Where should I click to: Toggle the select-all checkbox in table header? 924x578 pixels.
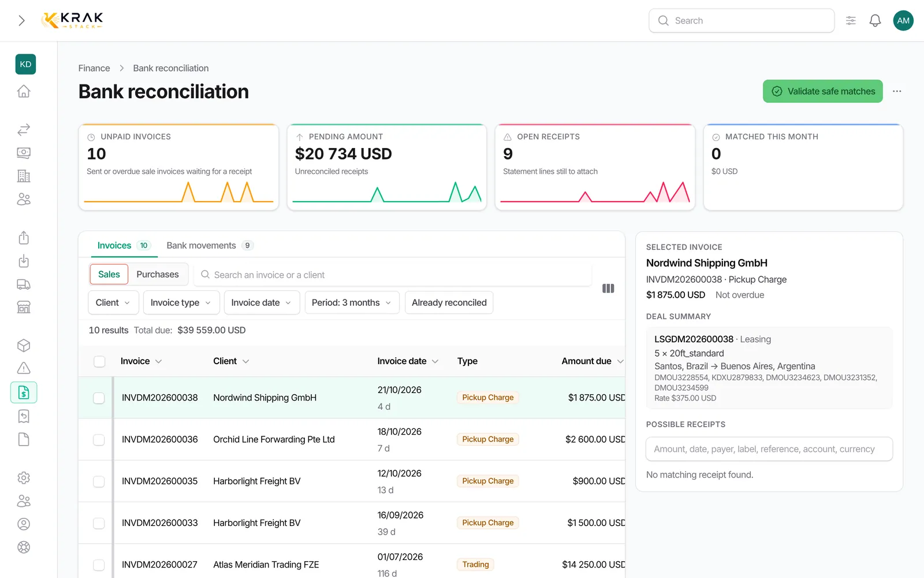[99, 361]
